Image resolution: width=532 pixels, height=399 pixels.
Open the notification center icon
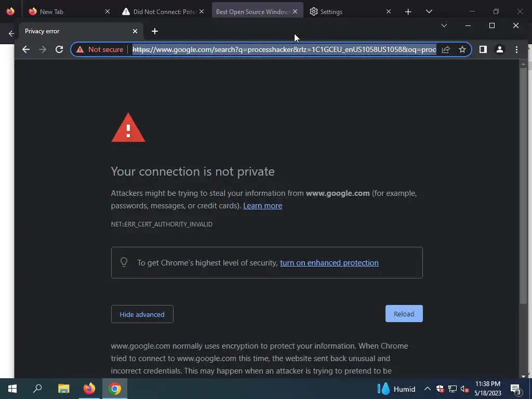tap(516, 389)
